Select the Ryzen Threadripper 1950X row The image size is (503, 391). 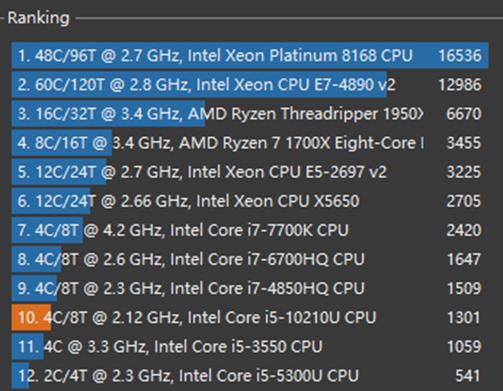tap(250, 114)
